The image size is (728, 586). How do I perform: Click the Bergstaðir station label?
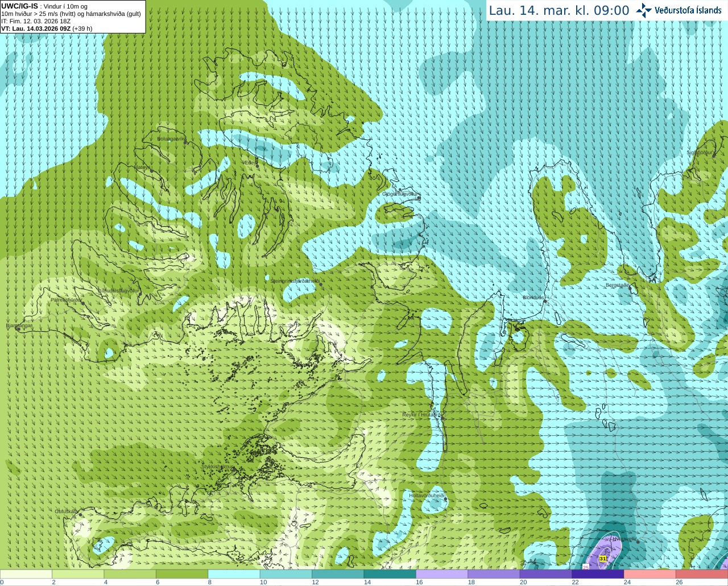click(617, 285)
